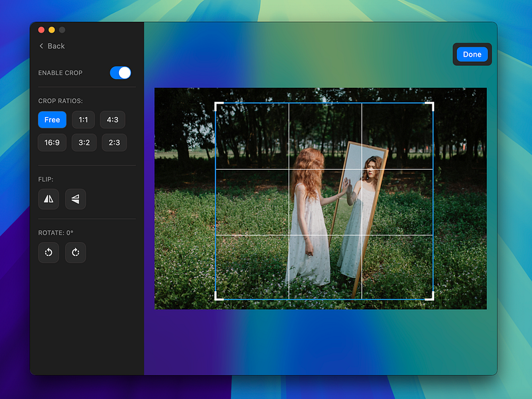Viewport: 532px width, 399px height.
Task: Click the yellow minimize window button
Action: 52,30
